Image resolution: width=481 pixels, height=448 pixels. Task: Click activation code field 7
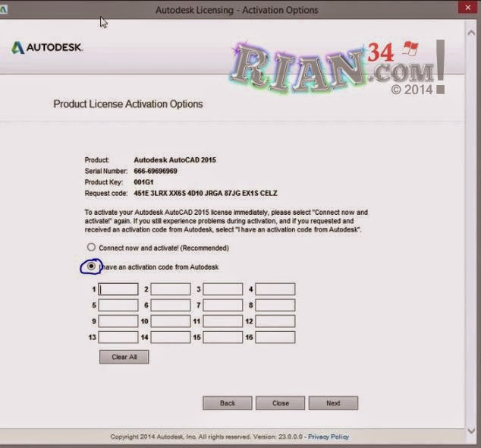[223, 305]
